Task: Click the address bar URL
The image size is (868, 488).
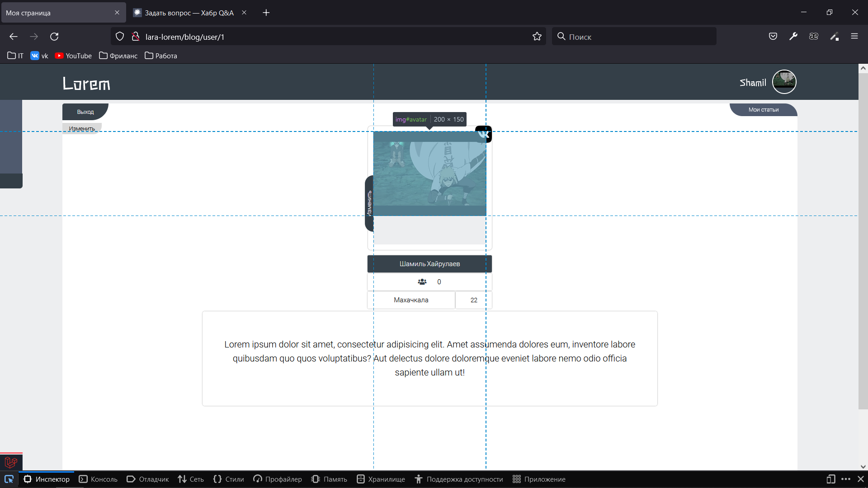Action: [185, 37]
